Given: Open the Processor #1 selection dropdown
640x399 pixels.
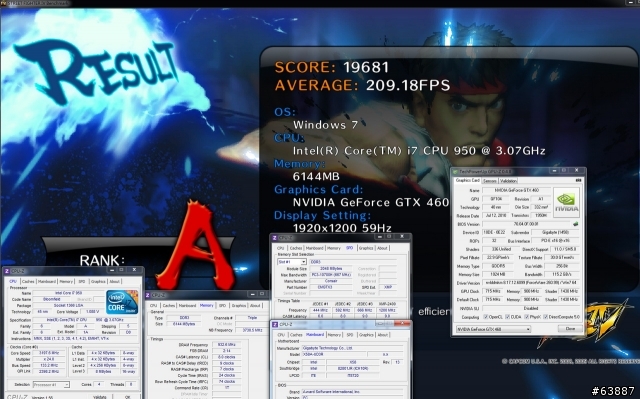Looking at the screenshot, I should (51, 385).
